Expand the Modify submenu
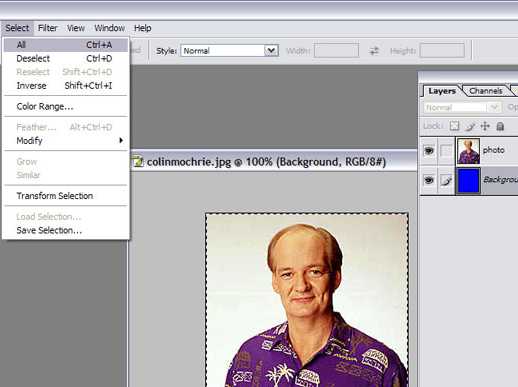518x387 pixels. 66,141
